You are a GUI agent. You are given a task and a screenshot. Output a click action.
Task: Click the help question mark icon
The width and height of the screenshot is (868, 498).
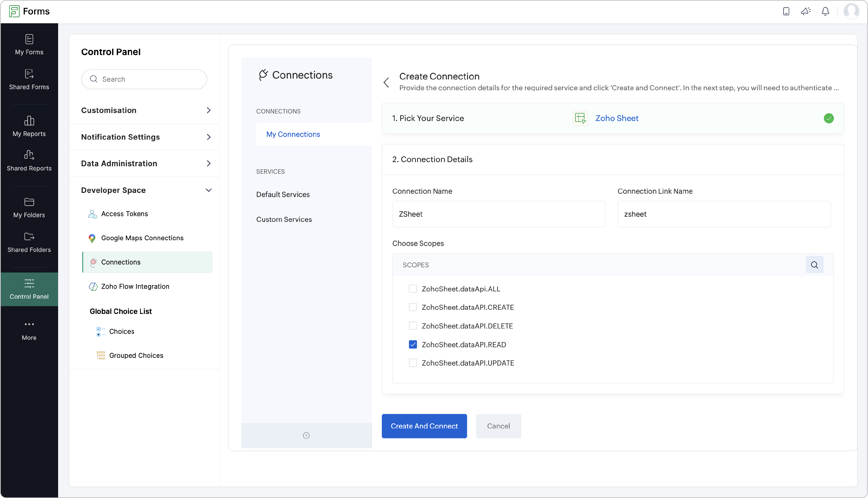coord(306,435)
